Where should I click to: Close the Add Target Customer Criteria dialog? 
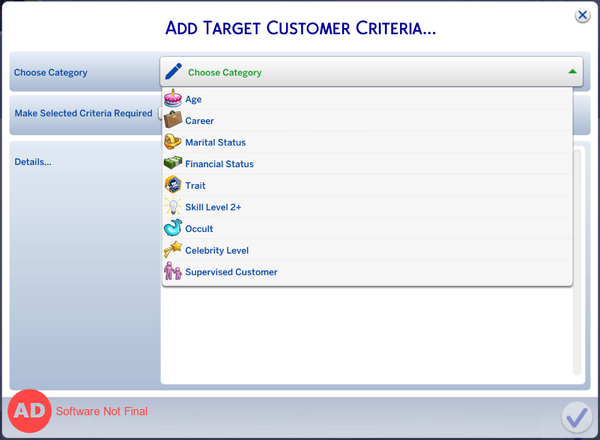click(582, 16)
